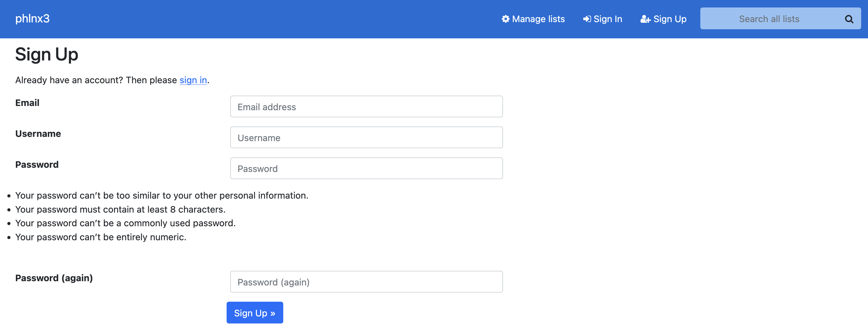The image size is (868, 329).
Task: Click the search magnifier icon
Action: 849,19
